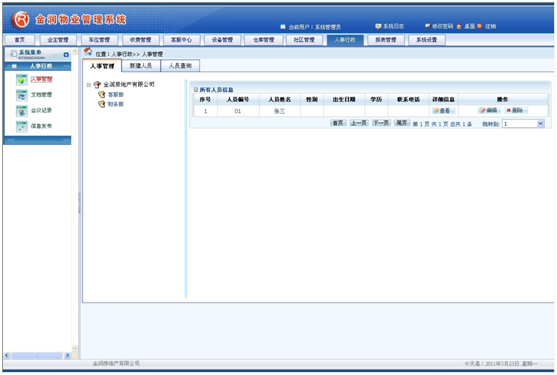
Task: Click sidebar vertical scrollbar up arrow
Action: (x=75, y=51)
